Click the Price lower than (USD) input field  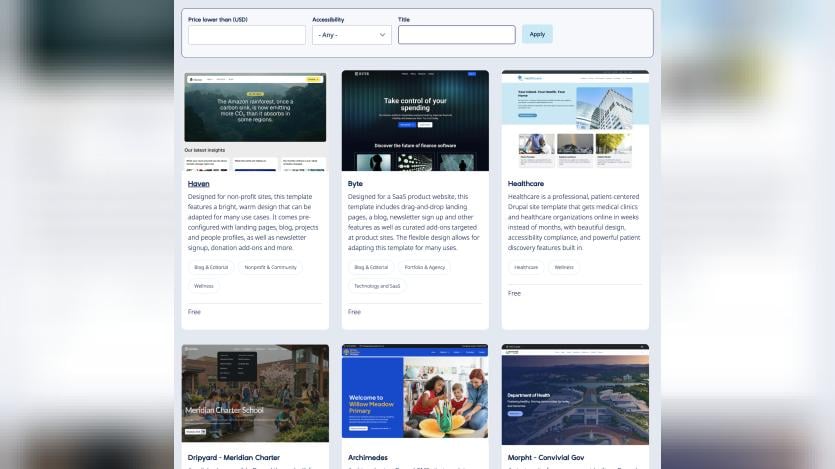tap(247, 35)
